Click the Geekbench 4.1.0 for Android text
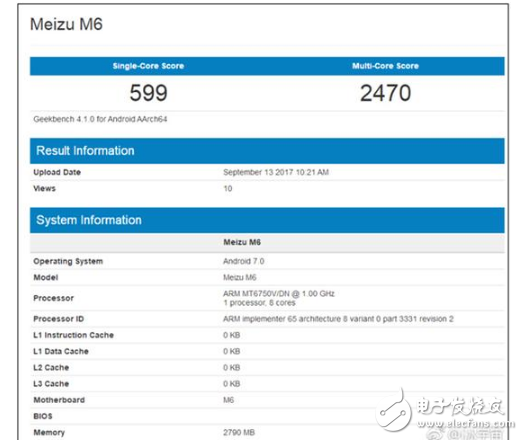This screenshot has width=523, height=440. click(100, 119)
